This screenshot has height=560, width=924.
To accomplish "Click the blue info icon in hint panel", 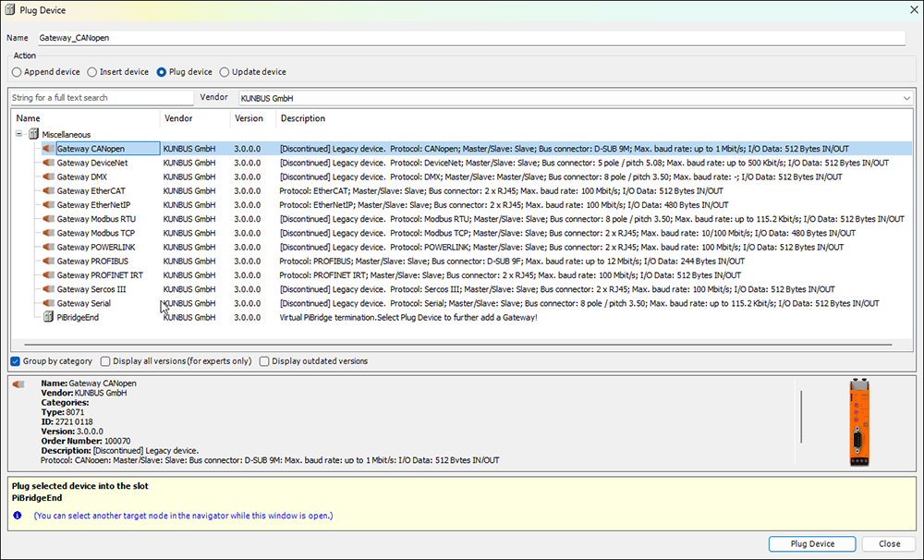I will pos(18,516).
